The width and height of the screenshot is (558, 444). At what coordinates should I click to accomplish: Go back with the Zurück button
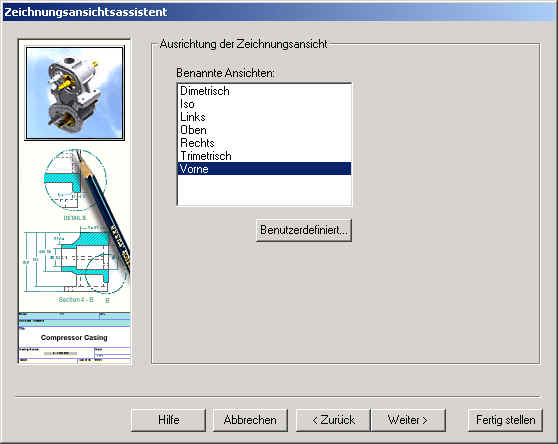(x=333, y=420)
